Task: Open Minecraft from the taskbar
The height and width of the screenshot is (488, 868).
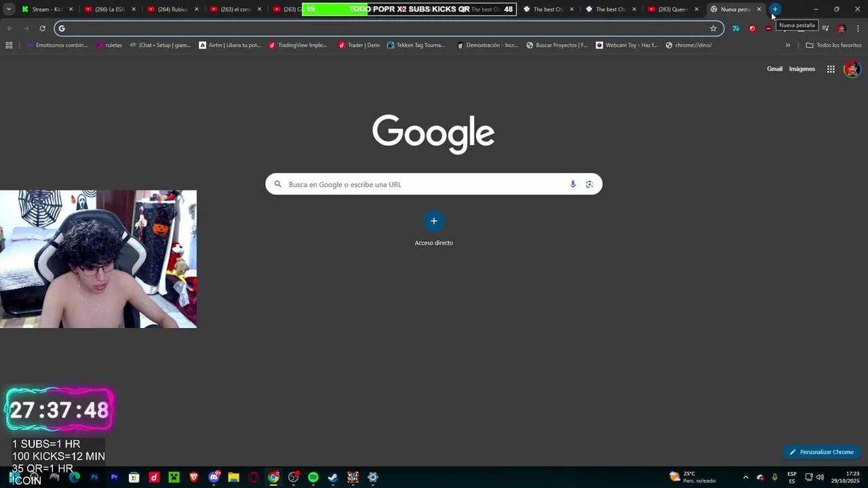Action: tap(174, 477)
